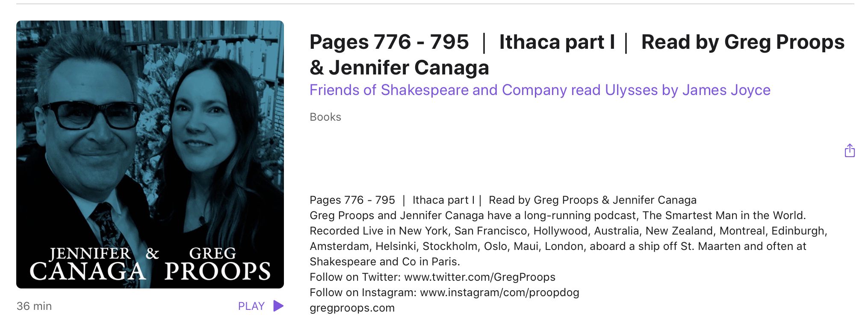This screenshot has height=315, width=868.
Task: Open the Friends of Shakespeare and Company show link
Action: (x=540, y=90)
